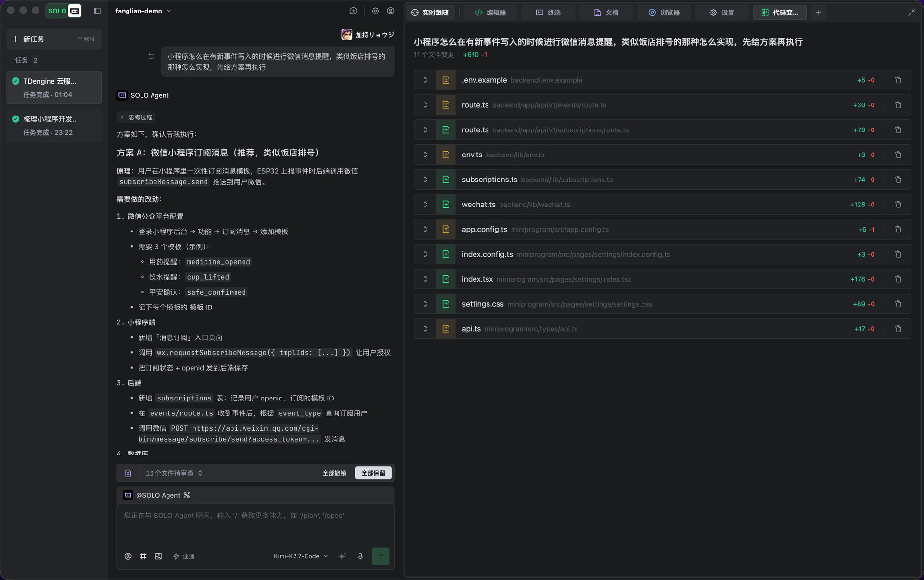
Task: Open file icon for app.config.ts row
Action: pyautogui.click(x=898, y=230)
